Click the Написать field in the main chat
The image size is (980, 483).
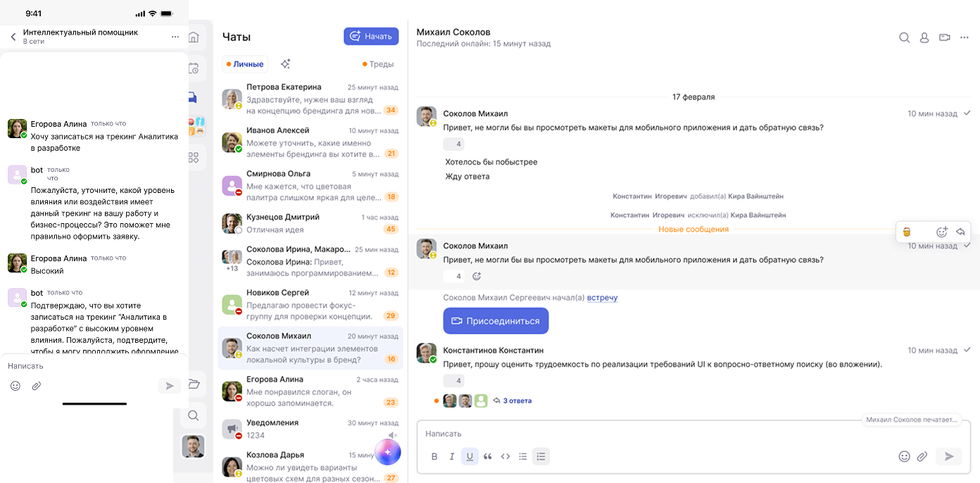(x=634, y=434)
